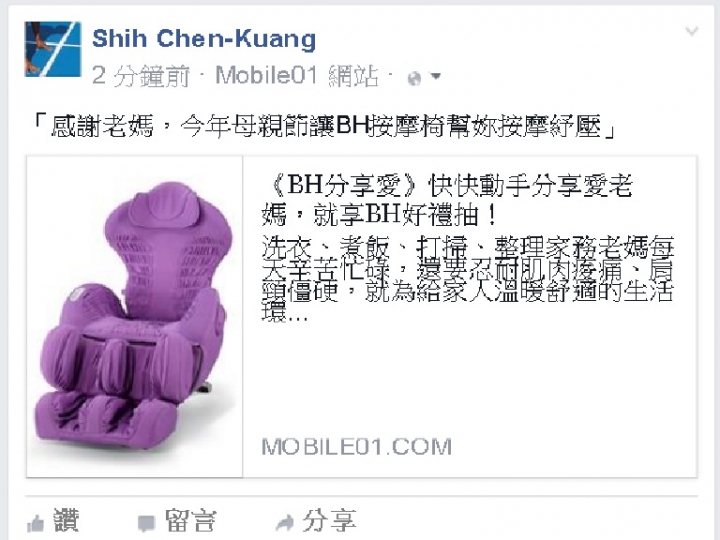
Task: Click the thumbs-up Like icon
Action: tap(35, 523)
